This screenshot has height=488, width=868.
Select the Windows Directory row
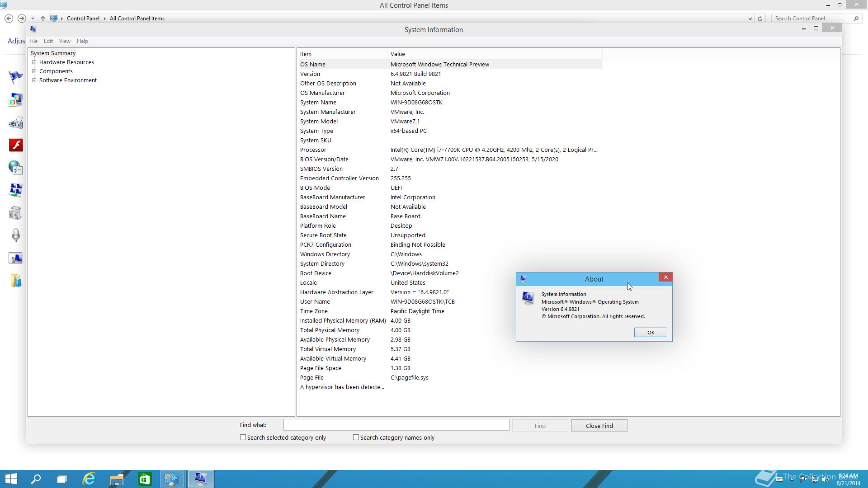450,254
